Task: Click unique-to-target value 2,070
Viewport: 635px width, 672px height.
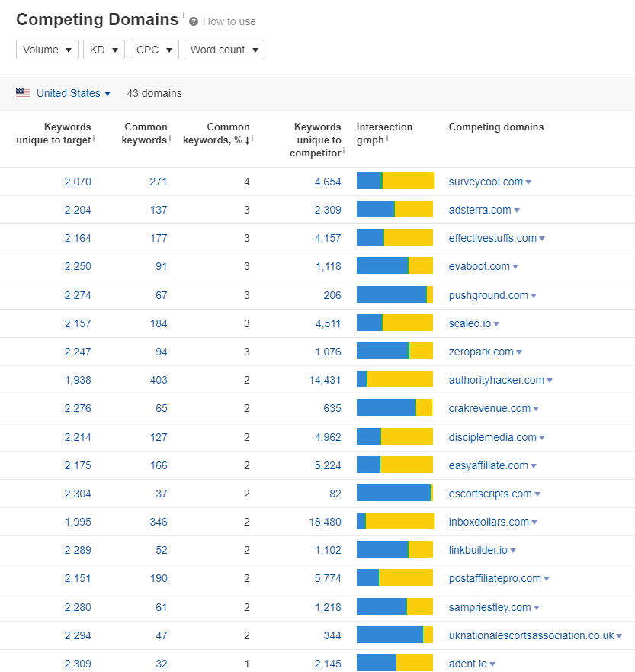Action: click(x=78, y=182)
